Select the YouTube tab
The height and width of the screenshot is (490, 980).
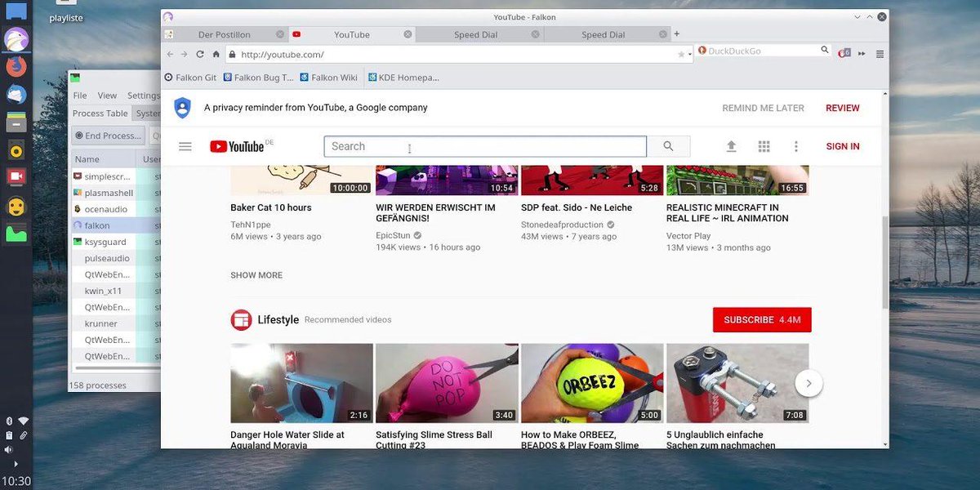[352, 34]
